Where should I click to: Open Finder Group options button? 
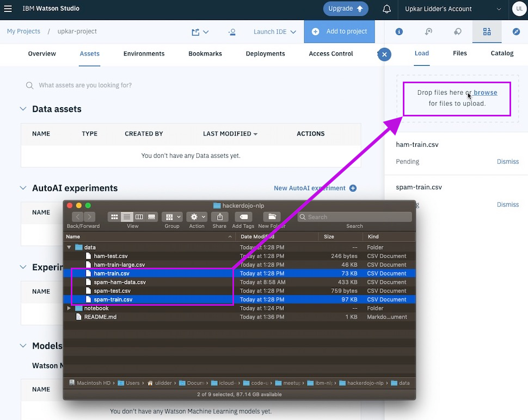(172, 217)
